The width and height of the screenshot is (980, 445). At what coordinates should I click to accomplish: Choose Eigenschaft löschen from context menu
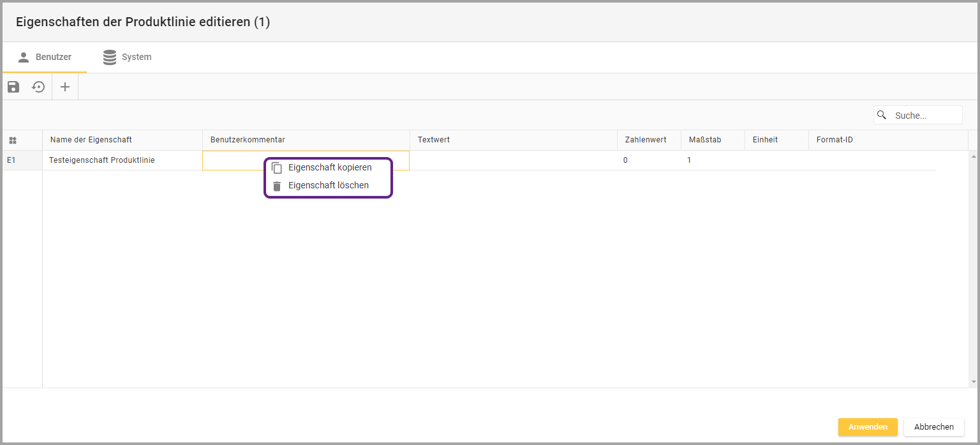[328, 186]
